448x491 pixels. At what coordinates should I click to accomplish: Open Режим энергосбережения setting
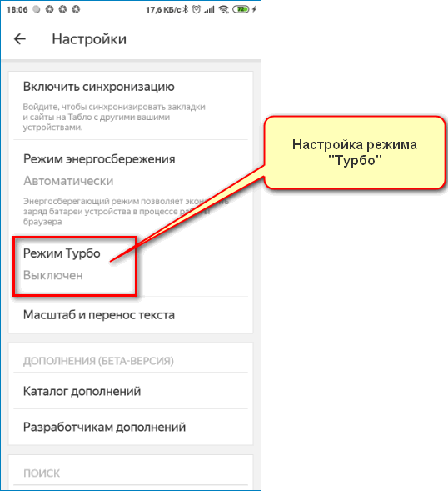pyautogui.click(x=131, y=189)
